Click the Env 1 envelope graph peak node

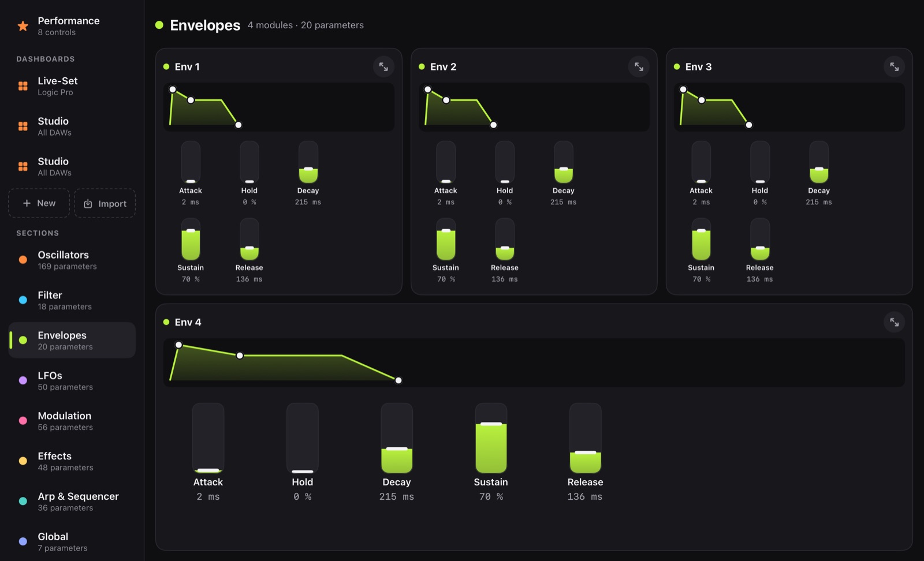pyautogui.click(x=173, y=89)
